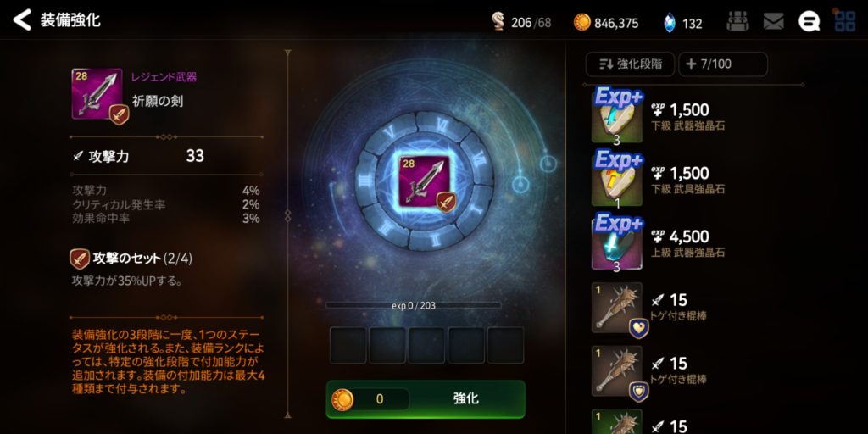868x434 pixels.
Task: Expand inventory with the 7/100 plus button
Action: click(x=722, y=64)
